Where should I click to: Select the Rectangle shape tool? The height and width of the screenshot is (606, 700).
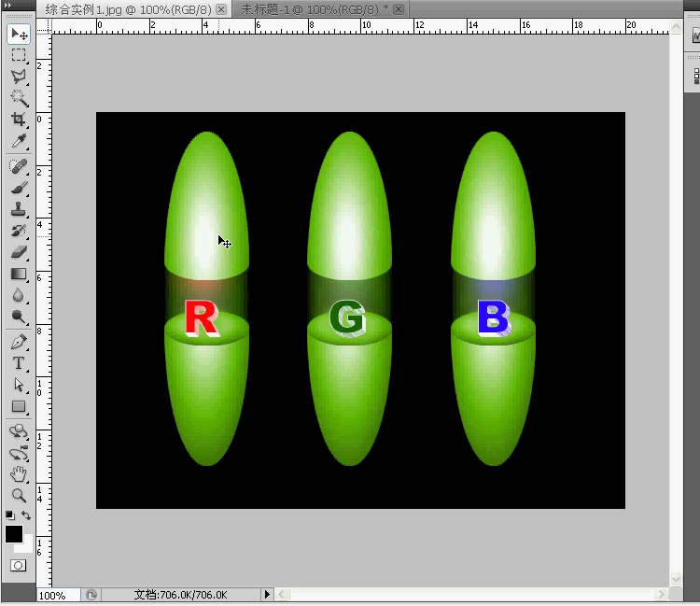pyautogui.click(x=19, y=406)
